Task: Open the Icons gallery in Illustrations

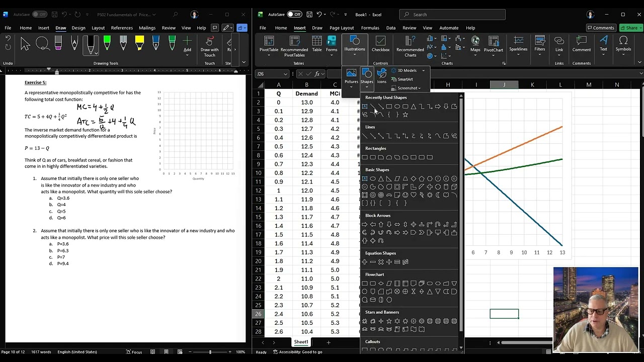Action: [x=382, y=76]
